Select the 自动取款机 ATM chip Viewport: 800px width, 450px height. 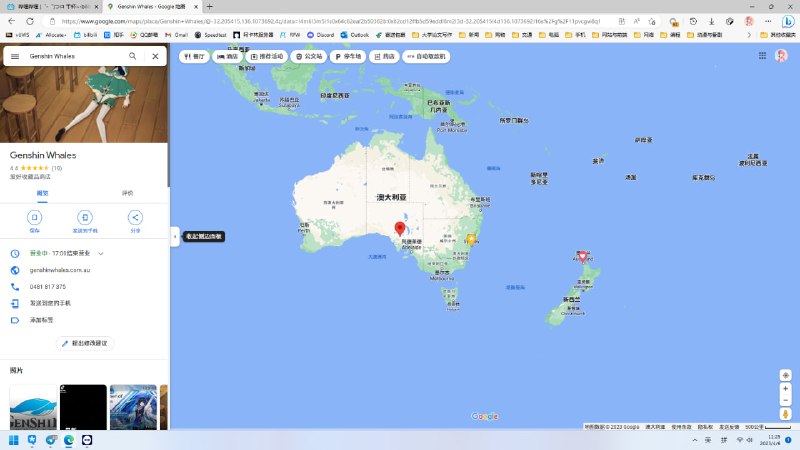pyautogui.click(x=426, y=57)
